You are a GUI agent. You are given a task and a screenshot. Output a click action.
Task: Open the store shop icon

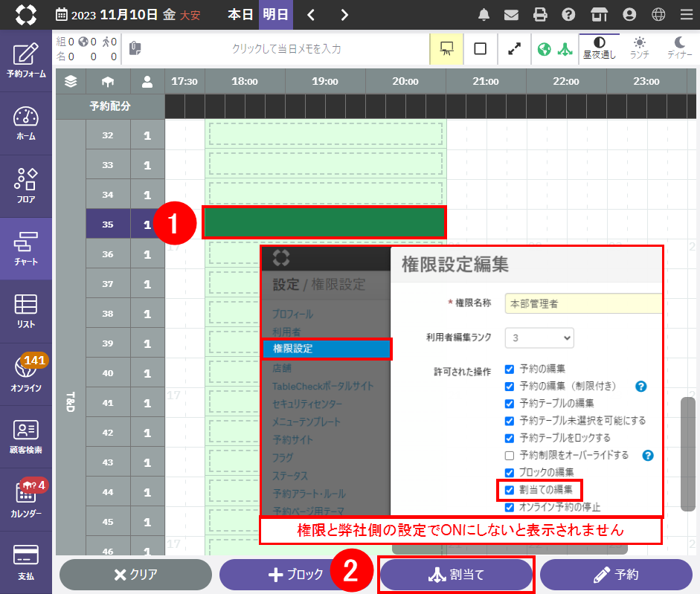coord(599,15)
